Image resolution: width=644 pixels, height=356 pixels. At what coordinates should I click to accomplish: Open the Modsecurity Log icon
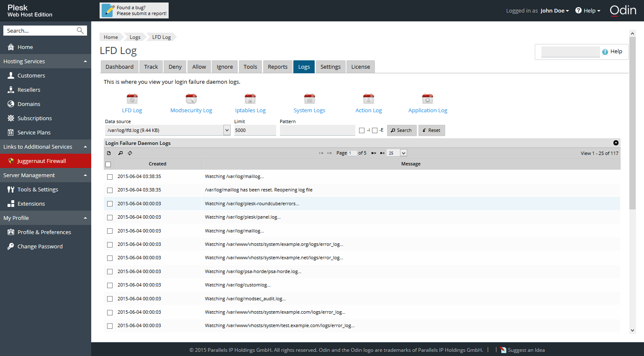point(191,98)
